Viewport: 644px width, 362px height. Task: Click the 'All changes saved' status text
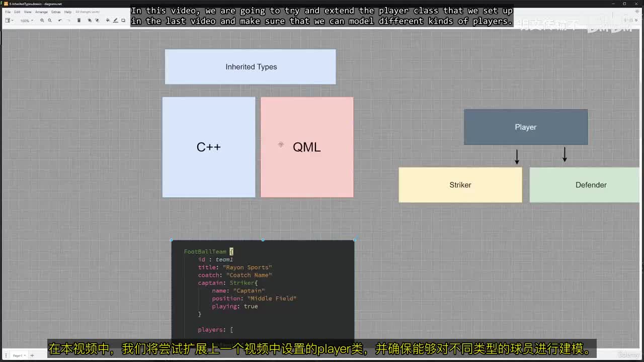coord(88,12)
